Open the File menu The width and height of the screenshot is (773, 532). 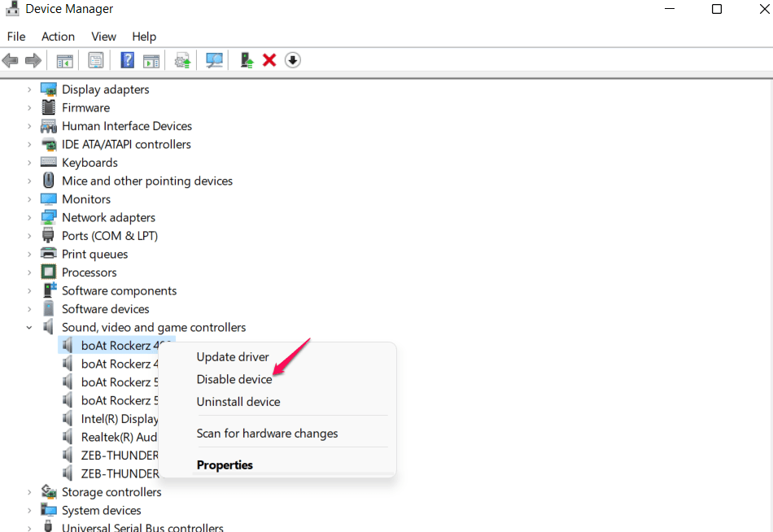pos(16,37)
